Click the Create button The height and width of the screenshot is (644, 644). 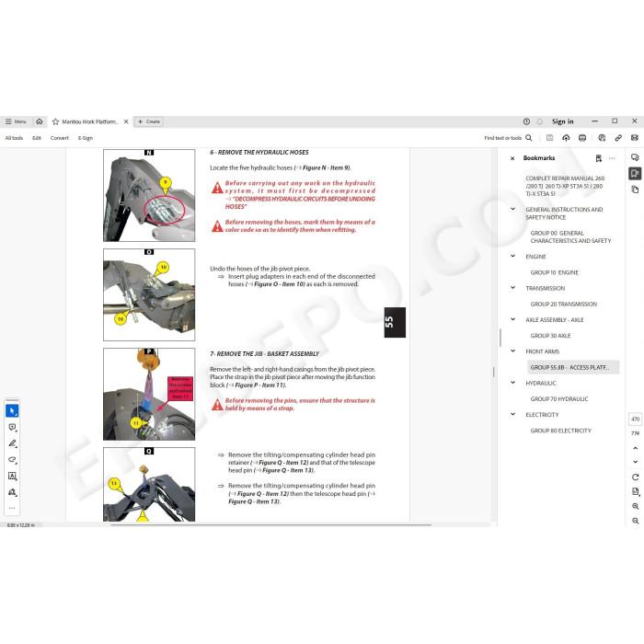tap(149, 121)
